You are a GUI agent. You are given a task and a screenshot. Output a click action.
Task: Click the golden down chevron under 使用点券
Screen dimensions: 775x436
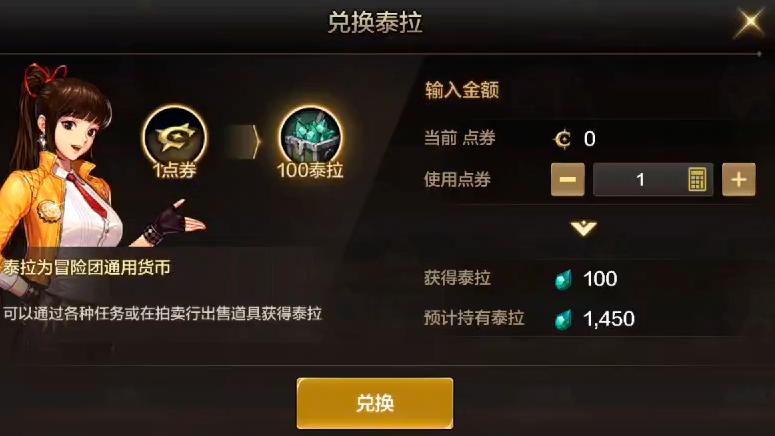click(x=583, y=228)
